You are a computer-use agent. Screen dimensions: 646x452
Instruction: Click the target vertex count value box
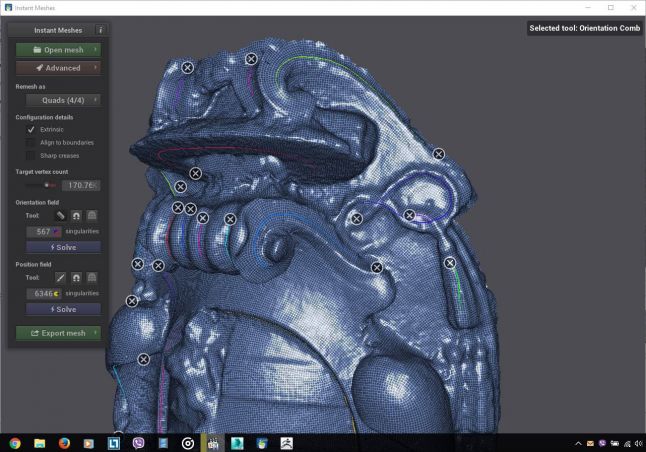pyautogui.click(x=80, y=185)
